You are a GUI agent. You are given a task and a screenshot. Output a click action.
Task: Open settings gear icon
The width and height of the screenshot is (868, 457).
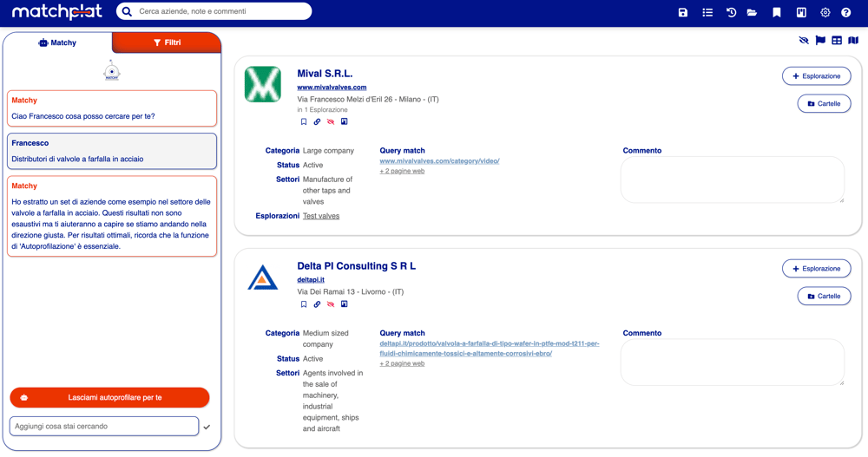pyautogui.click(x=825, y=12)
